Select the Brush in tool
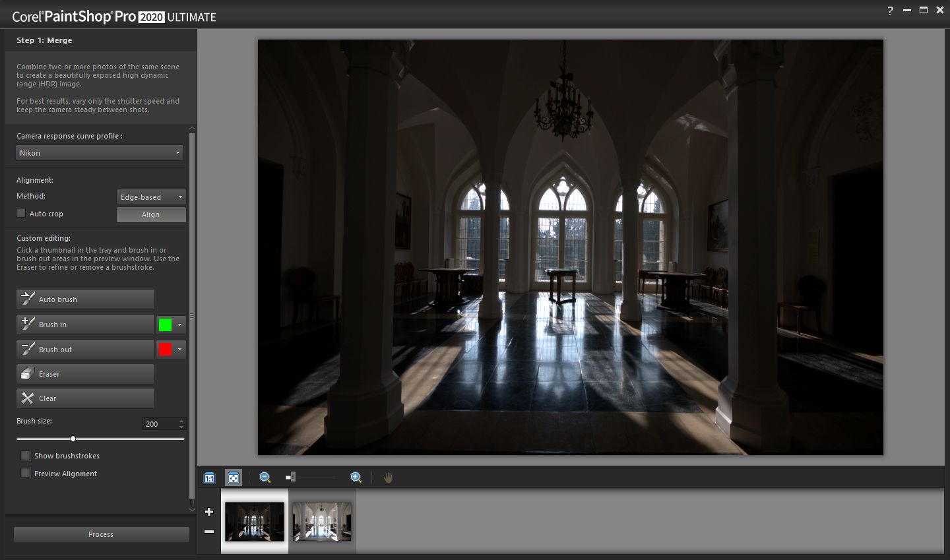The width and height of the screenshot is (950, 560). pos(84,324)
